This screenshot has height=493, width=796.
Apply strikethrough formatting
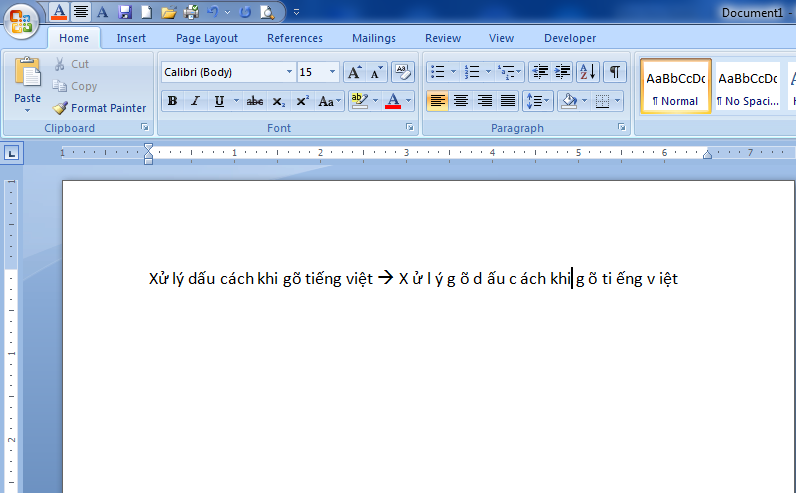point(255,101)
